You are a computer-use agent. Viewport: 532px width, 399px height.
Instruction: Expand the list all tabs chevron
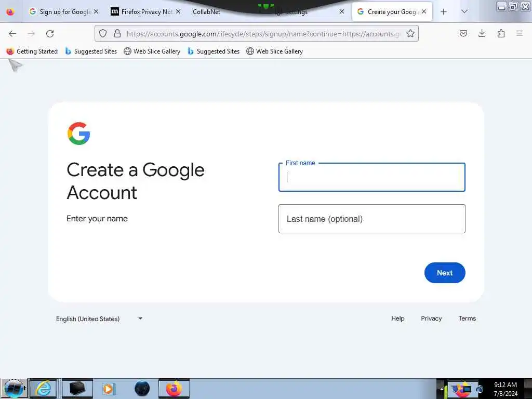click(x=464, y=12)
